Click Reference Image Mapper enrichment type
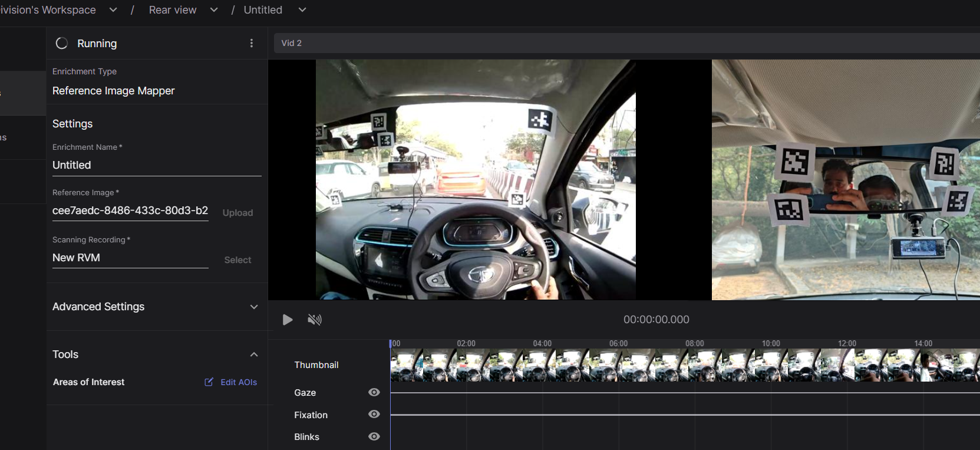The width and height of the screenshot is (980, 450). pyautogui.click(x=114, y=91)
